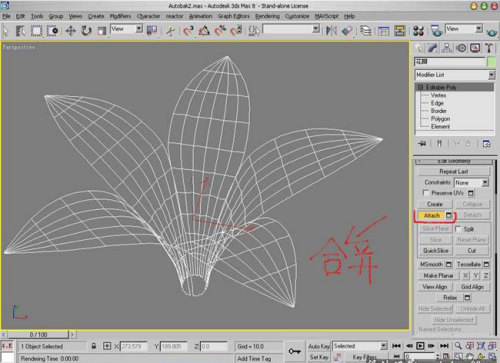Toggle the selection lock padlock icon
The width and height of the screenshot is (500, 363).
[x=94, y=346]
